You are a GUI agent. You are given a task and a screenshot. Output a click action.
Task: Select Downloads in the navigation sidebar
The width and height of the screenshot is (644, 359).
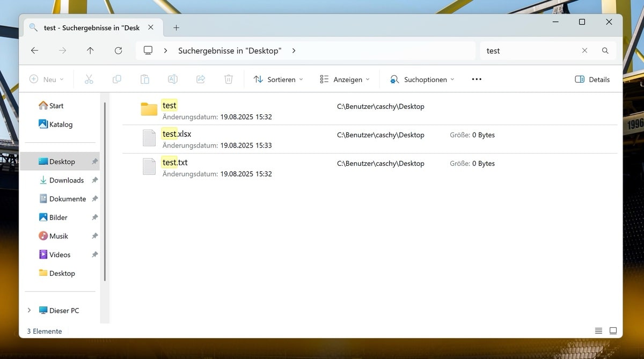click(x=66, y=180)
